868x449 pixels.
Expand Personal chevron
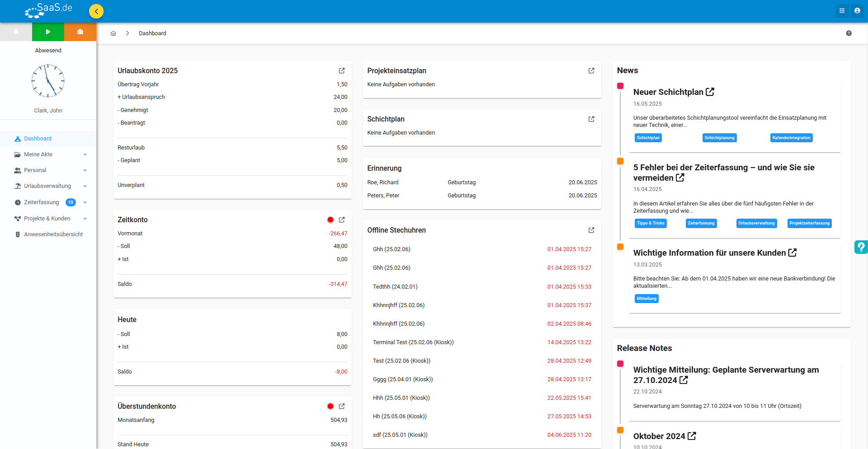click(x=85, y=170)
